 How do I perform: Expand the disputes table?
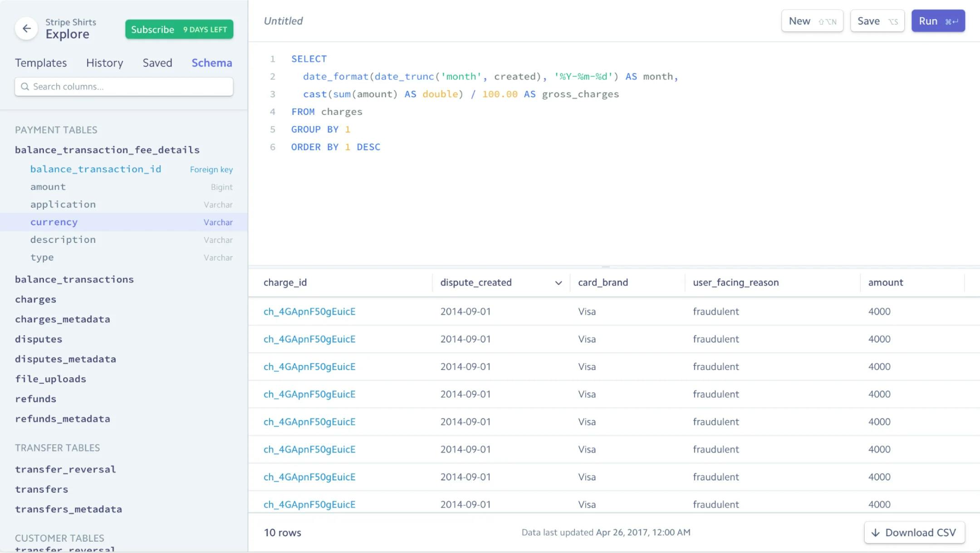(x=39, y=339)
